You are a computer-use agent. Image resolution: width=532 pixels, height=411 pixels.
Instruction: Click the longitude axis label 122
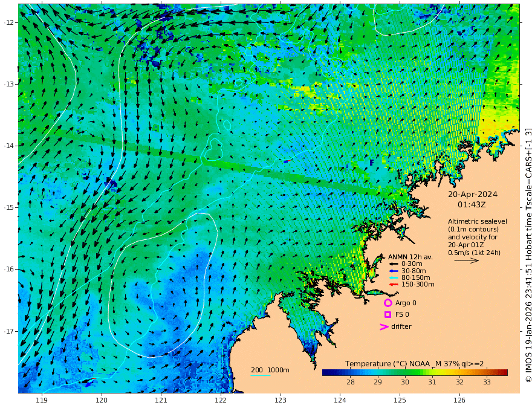tap(221, 400)
